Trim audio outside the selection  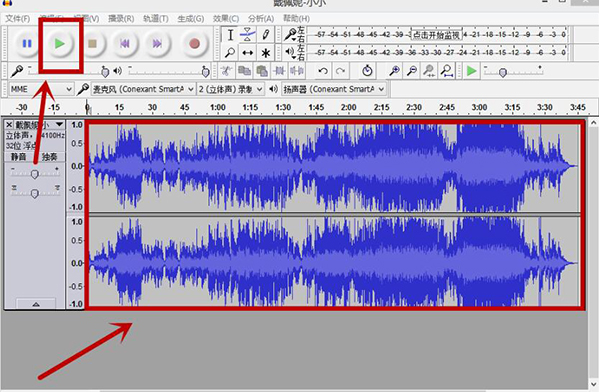pyautogui.click(x=279, y=71)
